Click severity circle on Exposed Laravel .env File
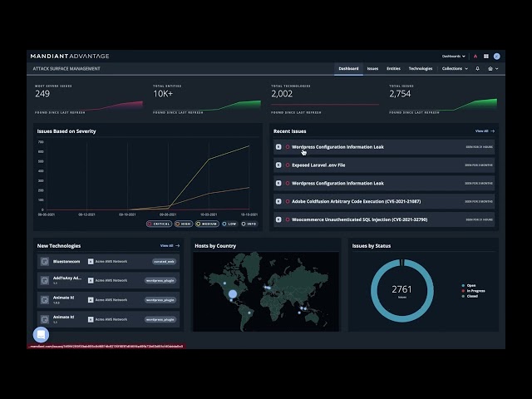532x399 pixels. [288, 165]
